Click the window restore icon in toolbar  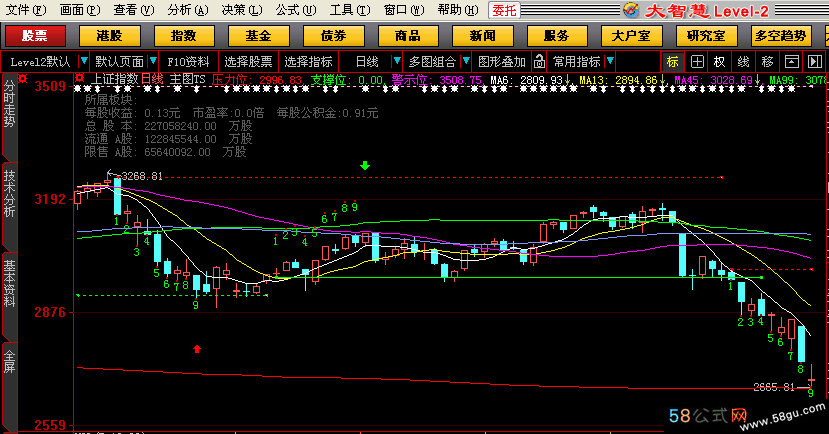791,61
